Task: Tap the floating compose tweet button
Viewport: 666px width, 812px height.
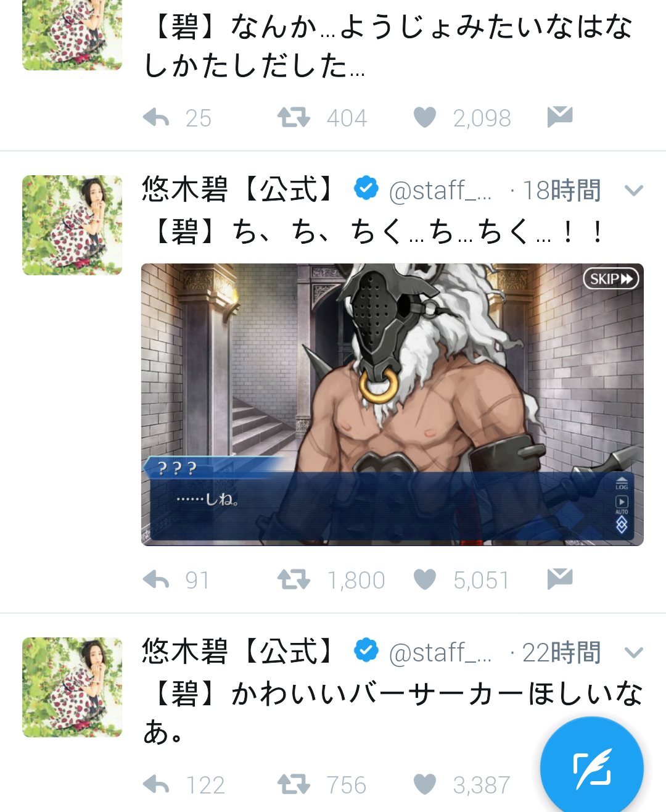Action: [592, 769]
